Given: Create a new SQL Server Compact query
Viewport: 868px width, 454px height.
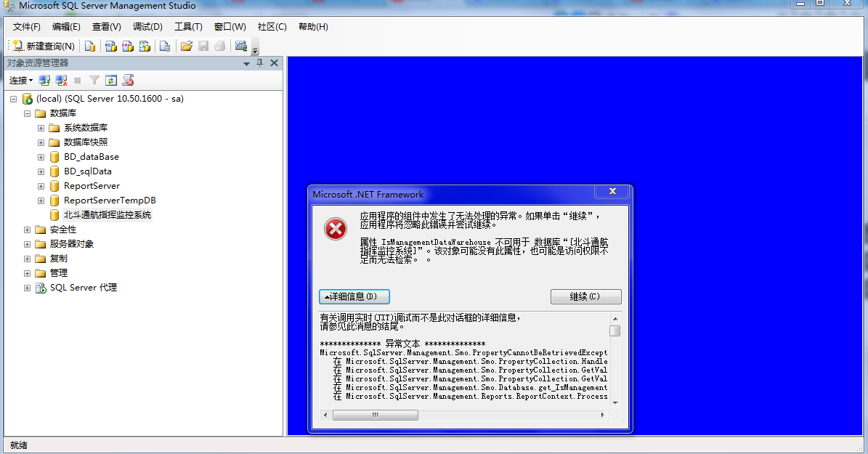Looking at the screenshot, I should tap(164, 46).
